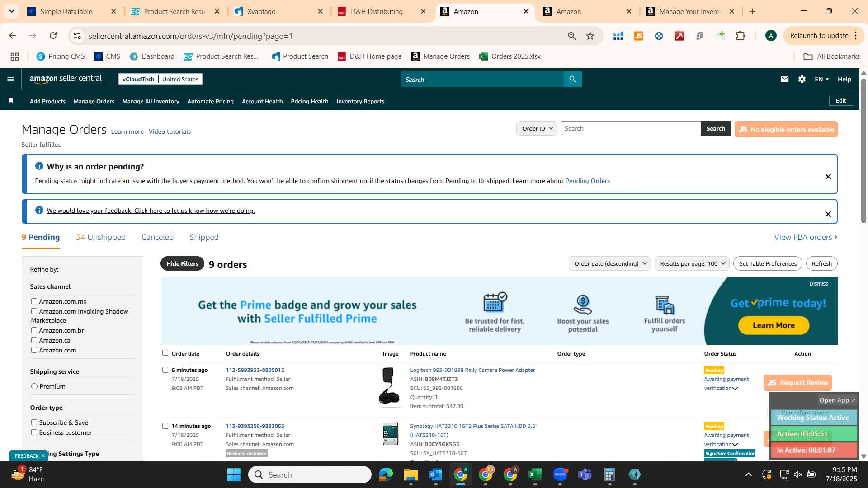Click the bookmark flag icon before Add Products
Viewport: 868px width, 488px height.
pos(11,101)
